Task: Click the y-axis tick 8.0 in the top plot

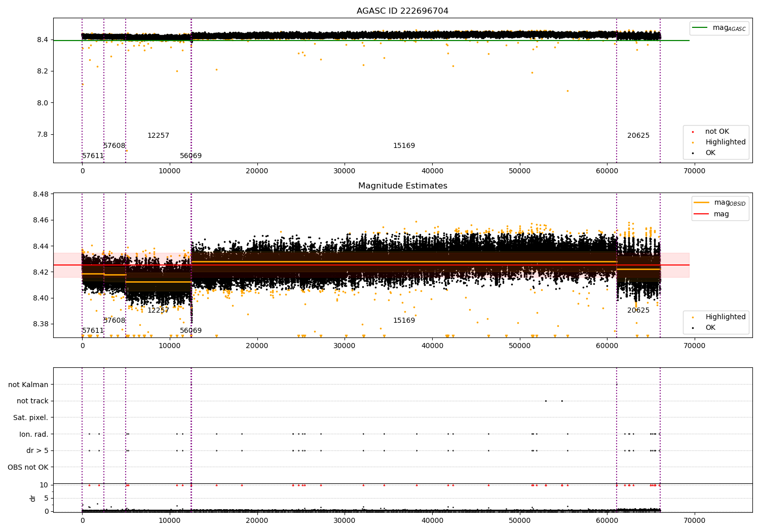Action: pos(42,103)
